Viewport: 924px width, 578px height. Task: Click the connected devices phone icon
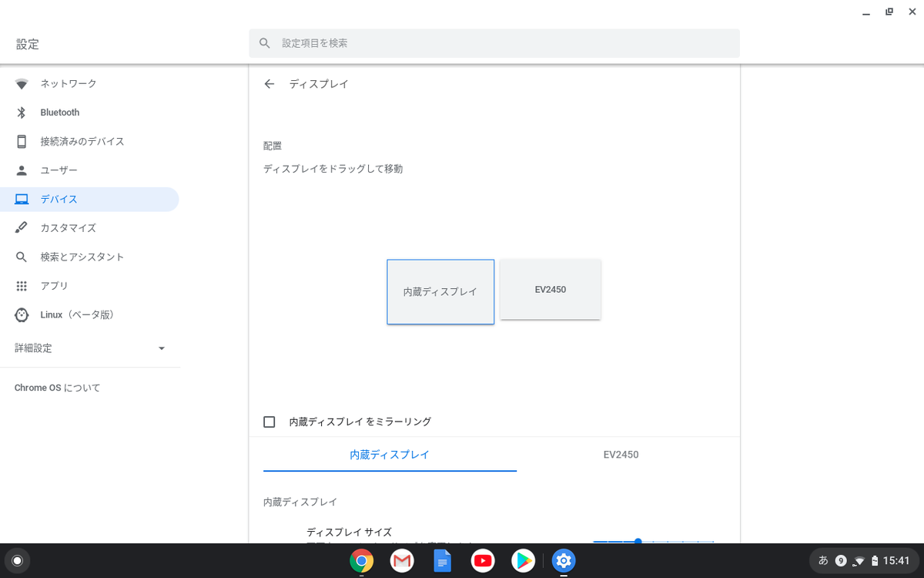(22, 141)
